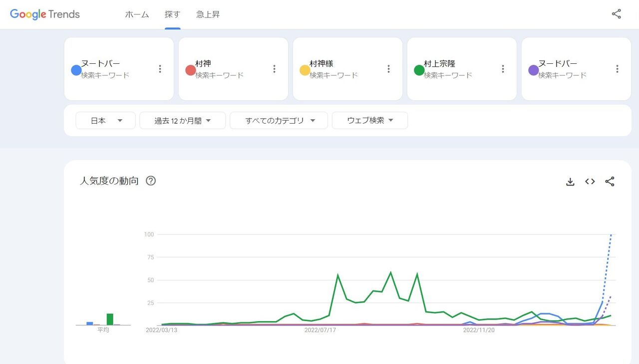Viewport: 639px width, 364px height.
Task: Click the share icon in top header
Action: tap(617, 14)
